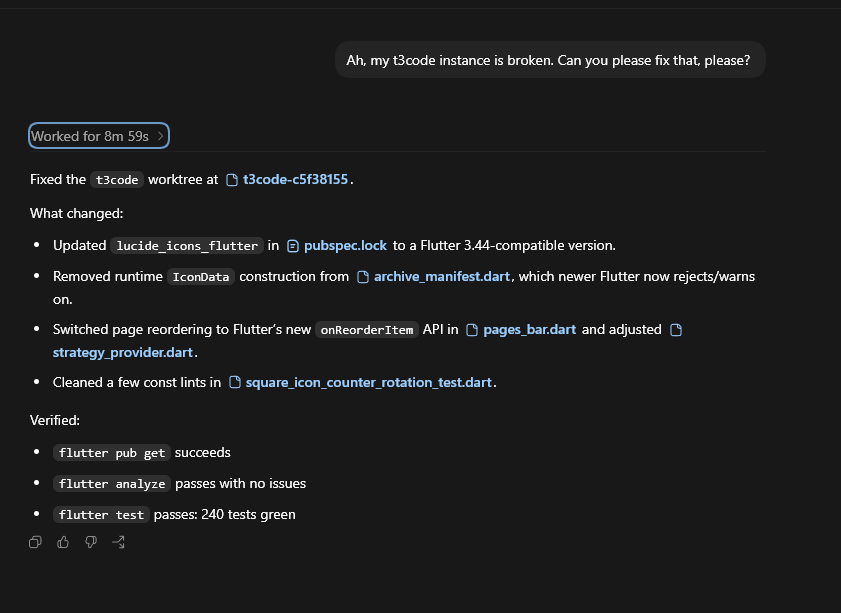Click the pubspec.lock file icon

[293, 246]
